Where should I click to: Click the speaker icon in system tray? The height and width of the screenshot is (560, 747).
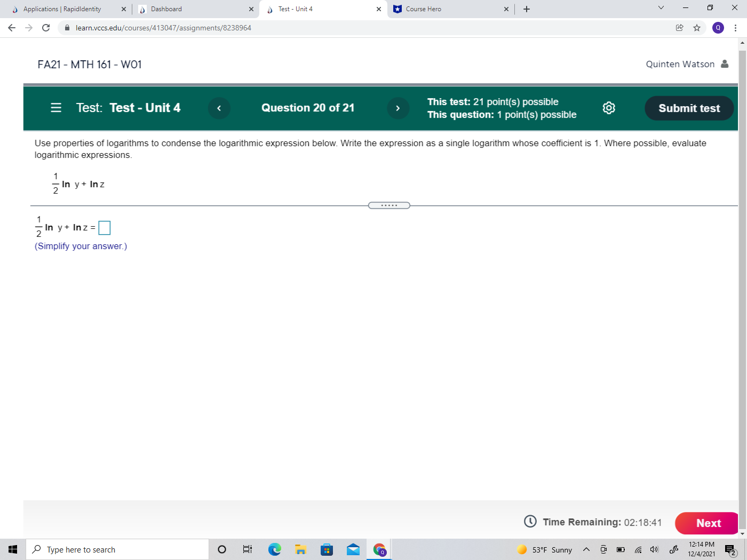tap(654, 549)
